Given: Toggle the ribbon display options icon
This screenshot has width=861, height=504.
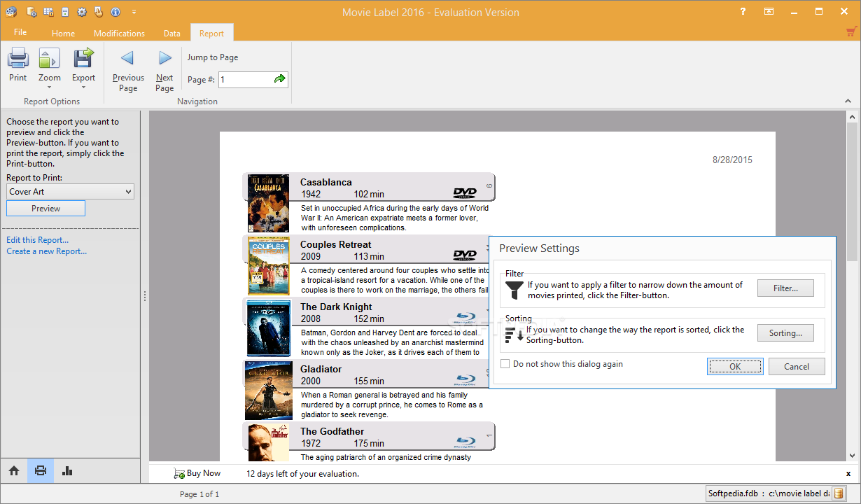Looking at the screenshot, I should [x=769, y=11].
